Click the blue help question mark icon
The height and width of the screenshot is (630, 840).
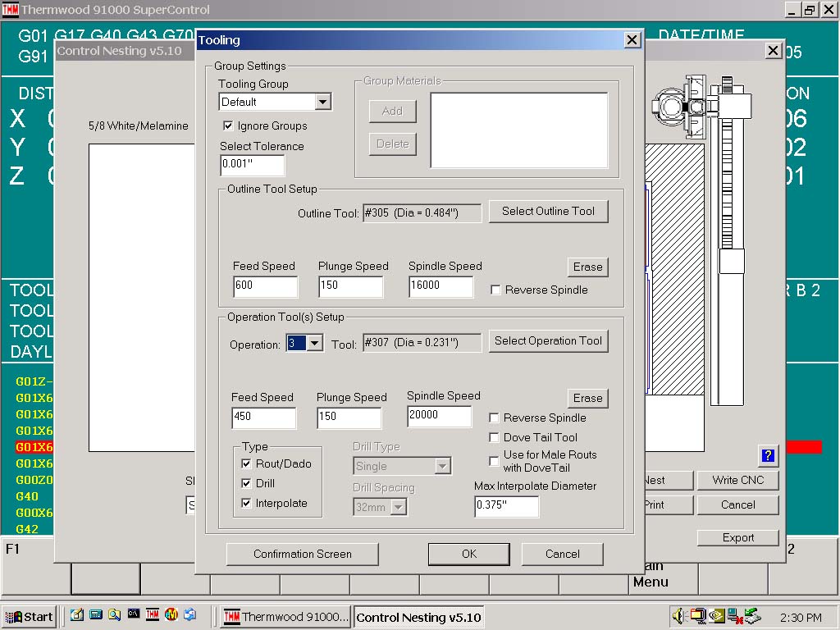[x=768, y=456]
